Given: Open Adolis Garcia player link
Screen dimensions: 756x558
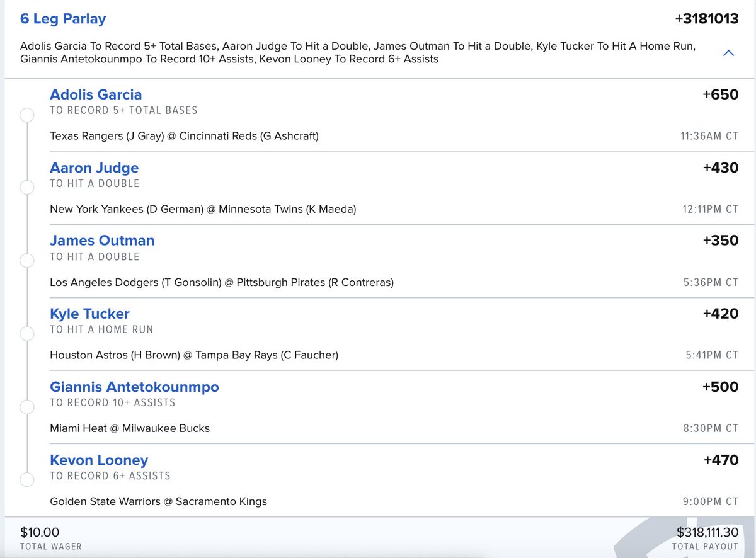Looking at the screenshot, I should click(x=96, y=94).
